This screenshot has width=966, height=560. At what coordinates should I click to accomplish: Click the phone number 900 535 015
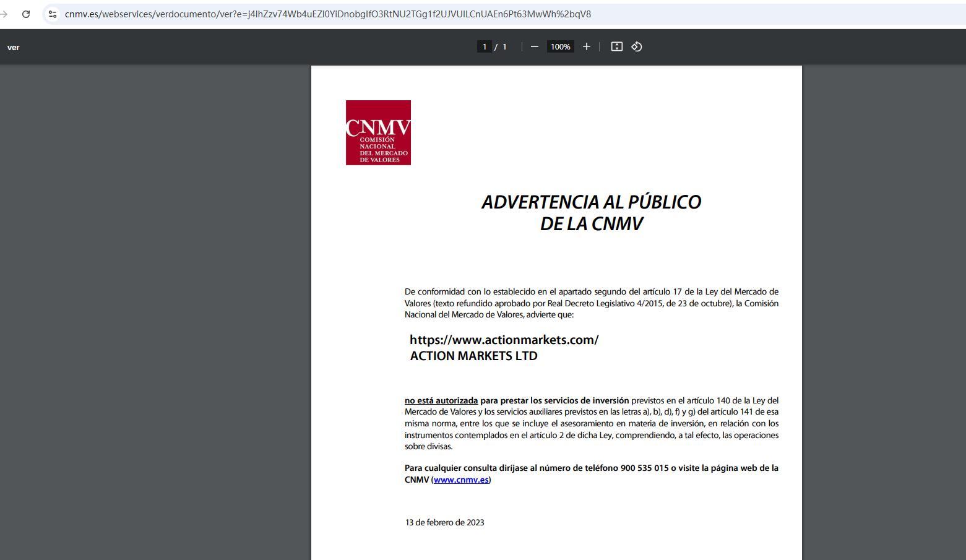click(x=644, y=468)
